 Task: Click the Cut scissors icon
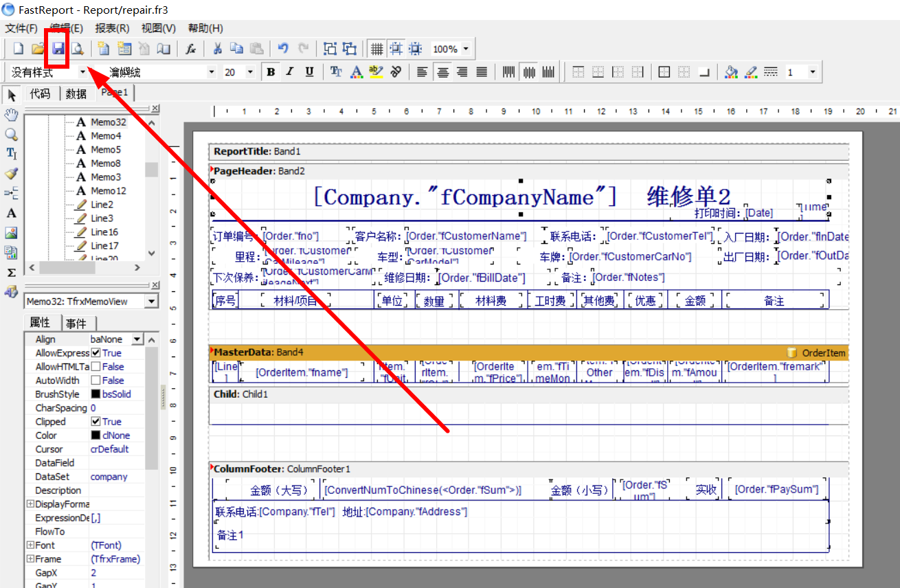tap(217, 49)
